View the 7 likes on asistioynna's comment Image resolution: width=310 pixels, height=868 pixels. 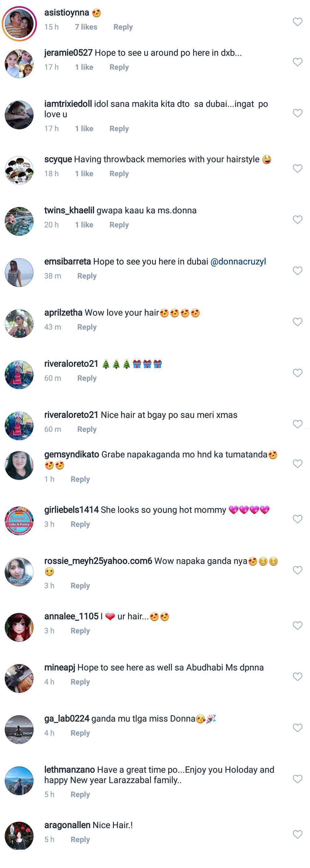coord(86,27)
